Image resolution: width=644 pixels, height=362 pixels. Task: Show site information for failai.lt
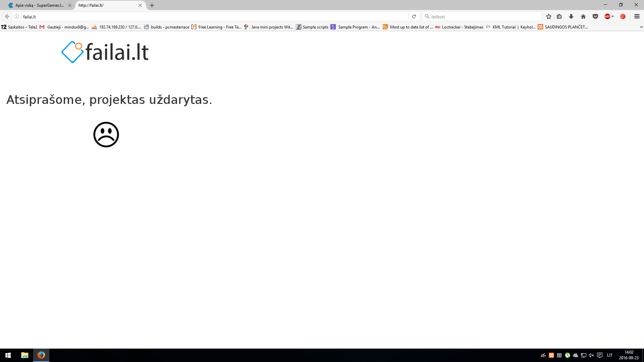coord(17,16)
